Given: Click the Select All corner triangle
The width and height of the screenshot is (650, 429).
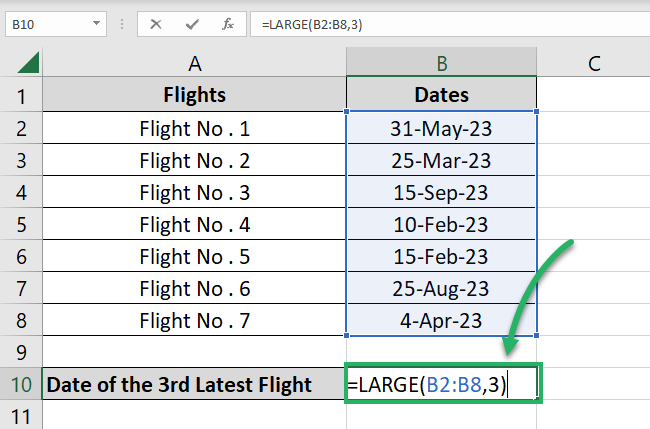Looking at the screenshot, I should (27, 64).
